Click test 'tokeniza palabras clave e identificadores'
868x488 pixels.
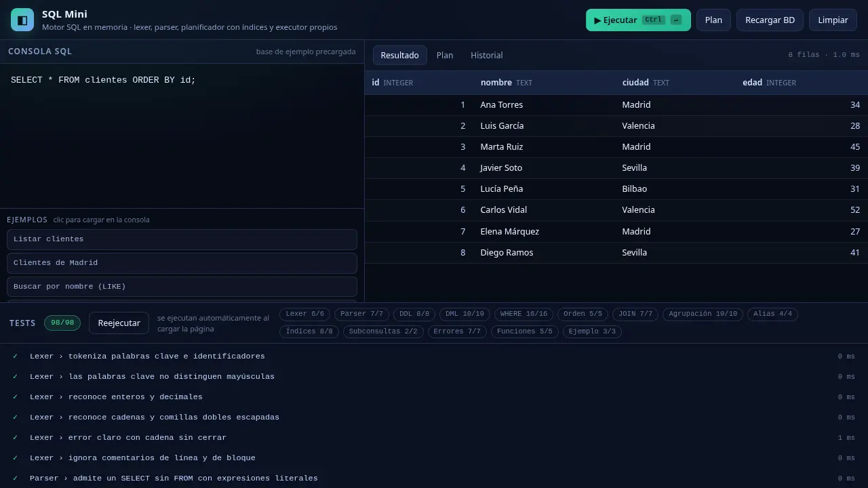point(434,357)
